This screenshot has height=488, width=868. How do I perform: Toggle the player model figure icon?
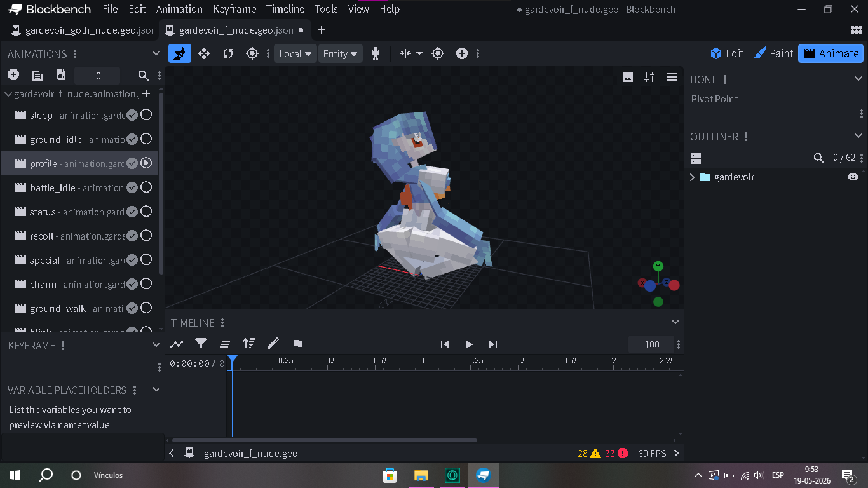tap(376, 53)
